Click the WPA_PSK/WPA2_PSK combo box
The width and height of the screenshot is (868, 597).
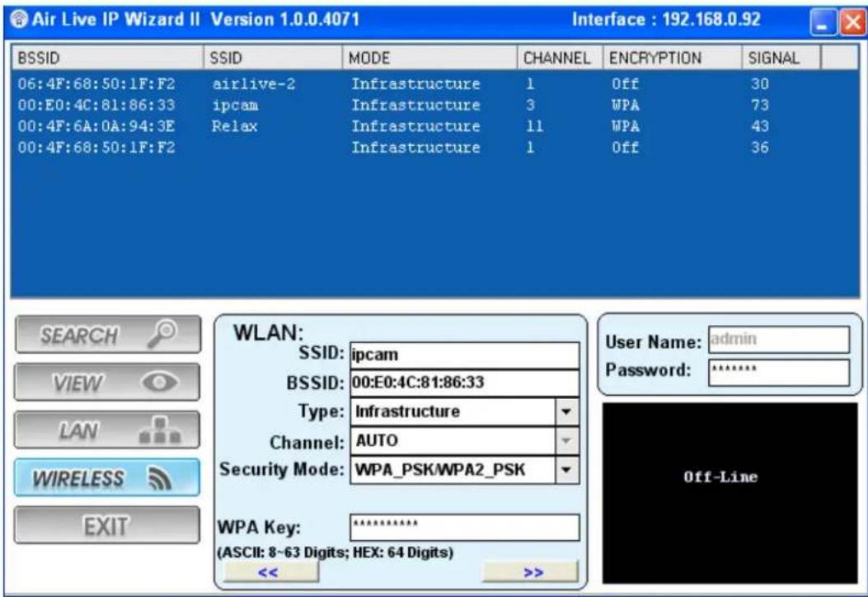click(464, 470)
